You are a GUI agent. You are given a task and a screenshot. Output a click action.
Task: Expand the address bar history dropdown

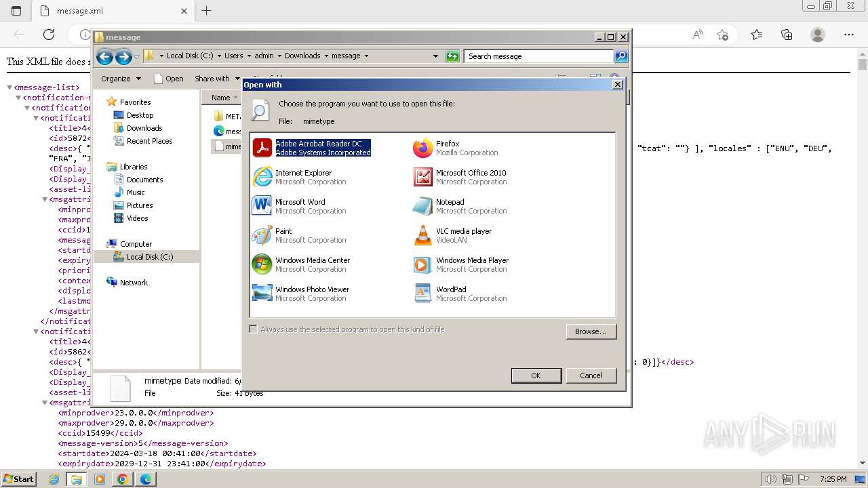435,56
